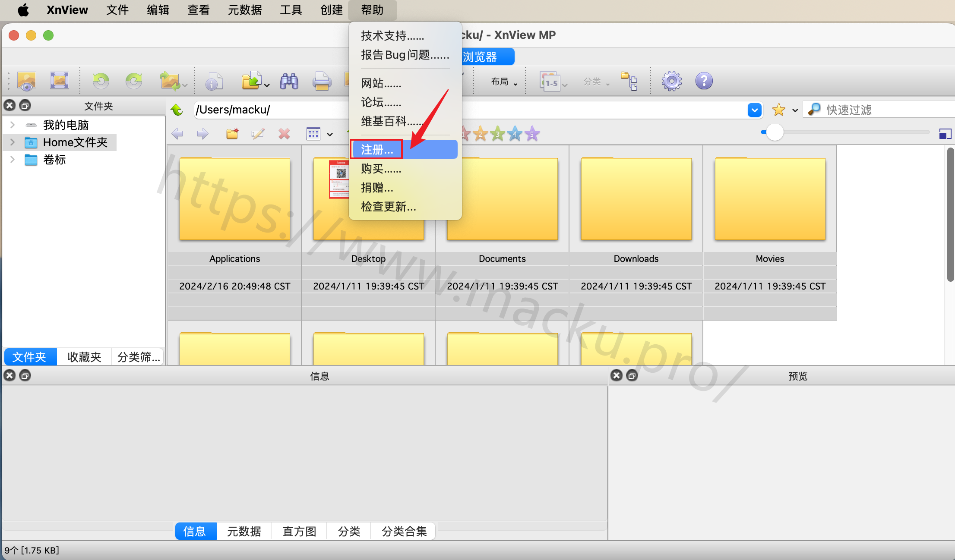The height and width of the screenshot is (560, 955).
Task: Switch to the 收藏夹 tab
Action: click(84, 357)
